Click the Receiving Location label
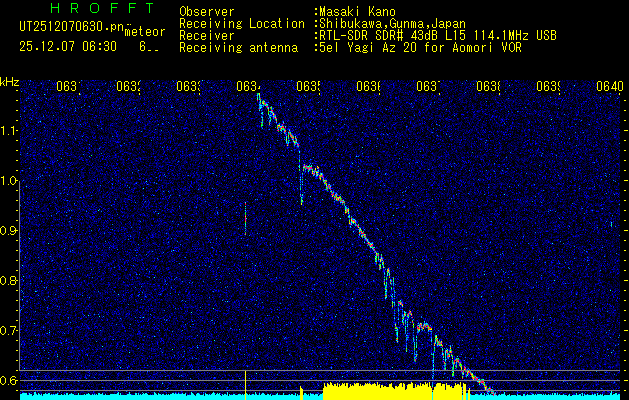The image size is (629, 400). (242, 24)
